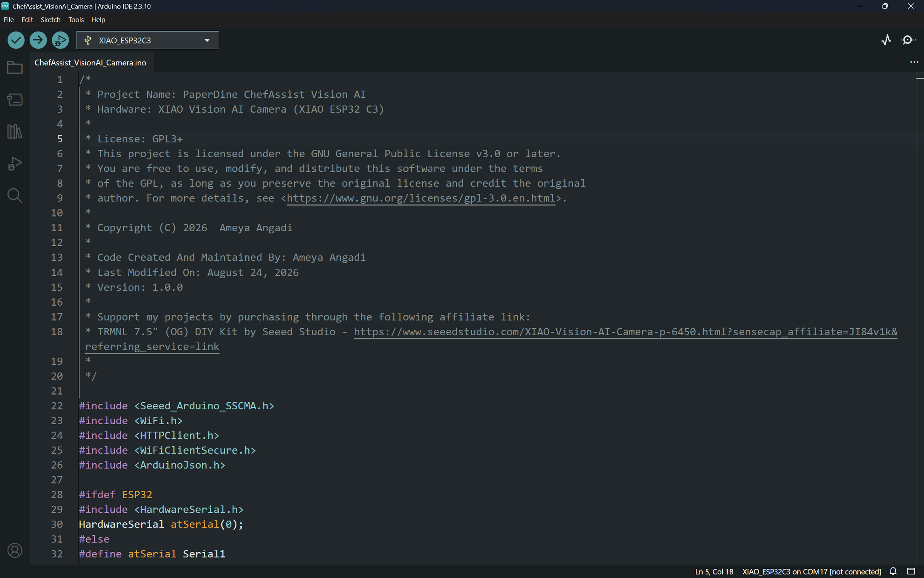Screen dimensions: 924x578
Task: Click the #include <ArduinoJson.h> line
Action: (152, 465)
